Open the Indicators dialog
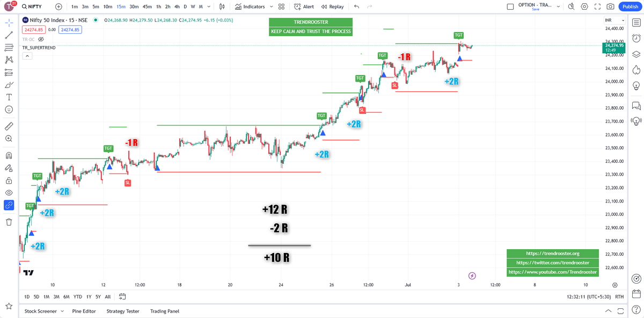This screenshot has width=644, height=318. tap(250, 6)
